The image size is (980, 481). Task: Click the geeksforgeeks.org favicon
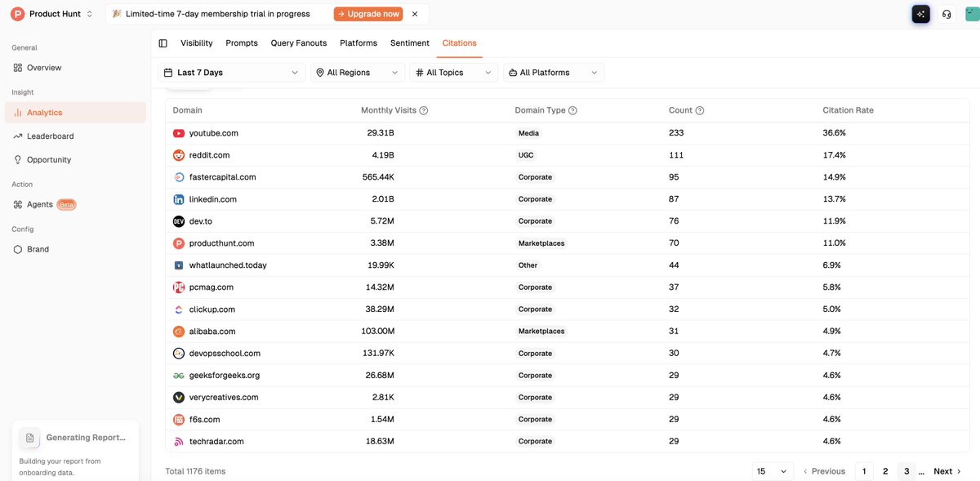[x=179, y=376]
